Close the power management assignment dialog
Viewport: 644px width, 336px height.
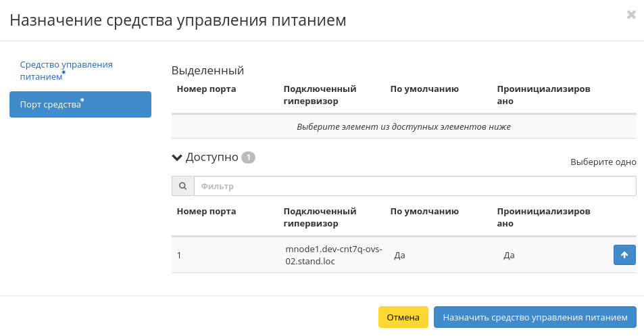point(631,15)
